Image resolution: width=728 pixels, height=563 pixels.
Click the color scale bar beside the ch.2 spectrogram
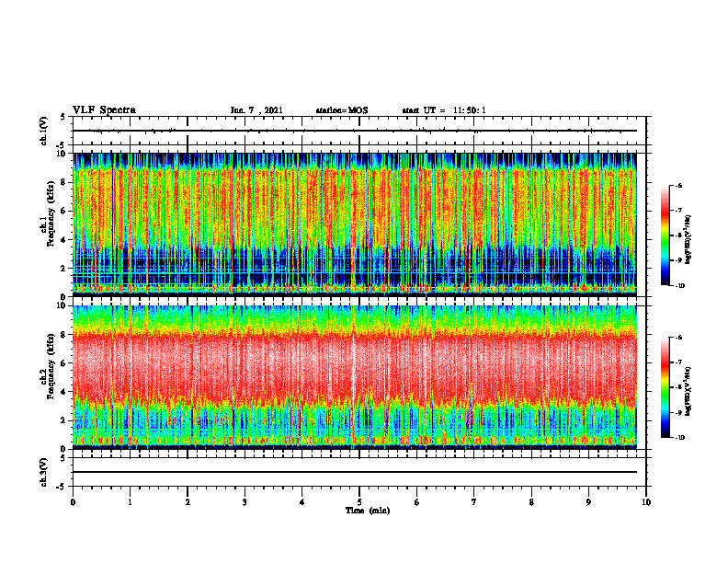665,387
